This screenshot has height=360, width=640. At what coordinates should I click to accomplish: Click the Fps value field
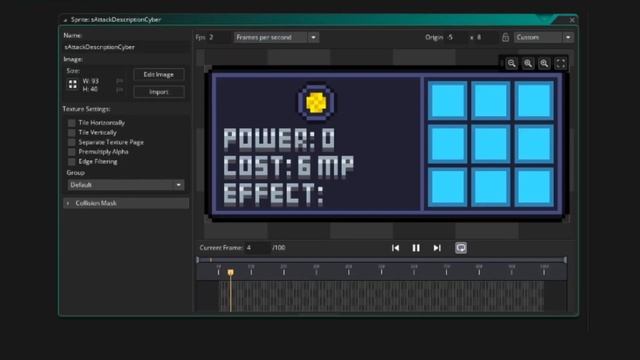(219, 37)
